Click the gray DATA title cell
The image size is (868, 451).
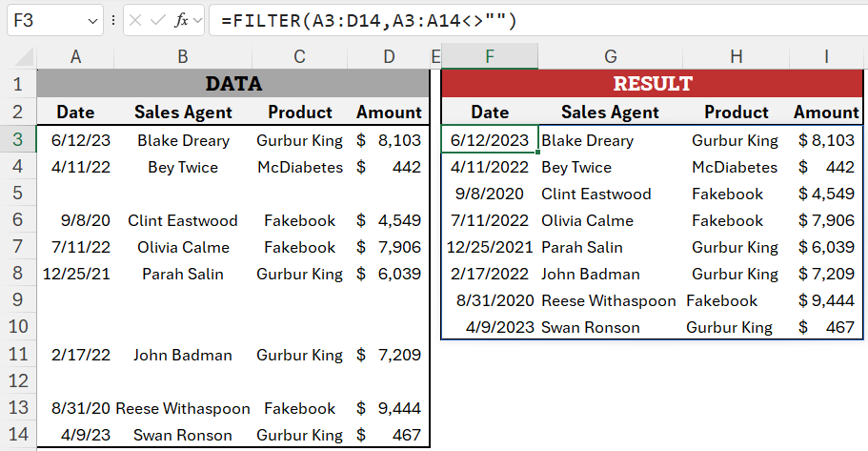coord(233,83)
